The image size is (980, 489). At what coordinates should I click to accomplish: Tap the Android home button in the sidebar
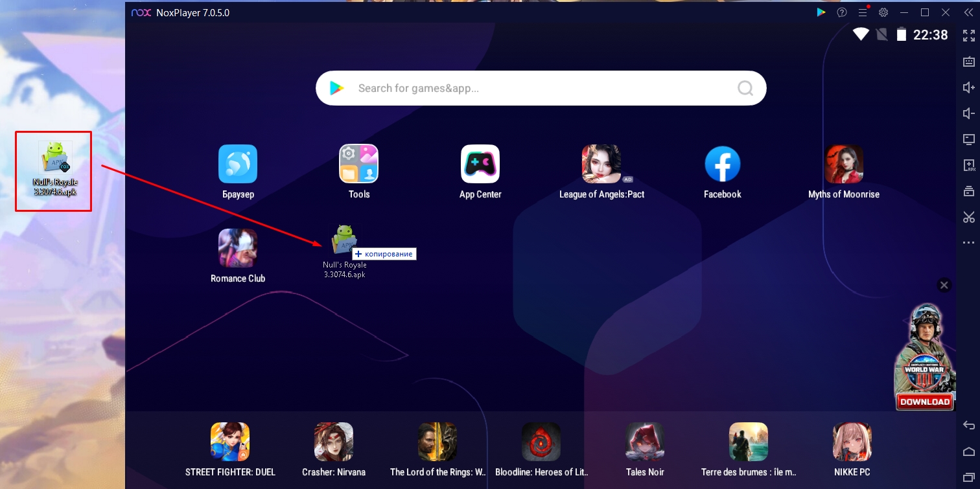(x=968, y=451)
